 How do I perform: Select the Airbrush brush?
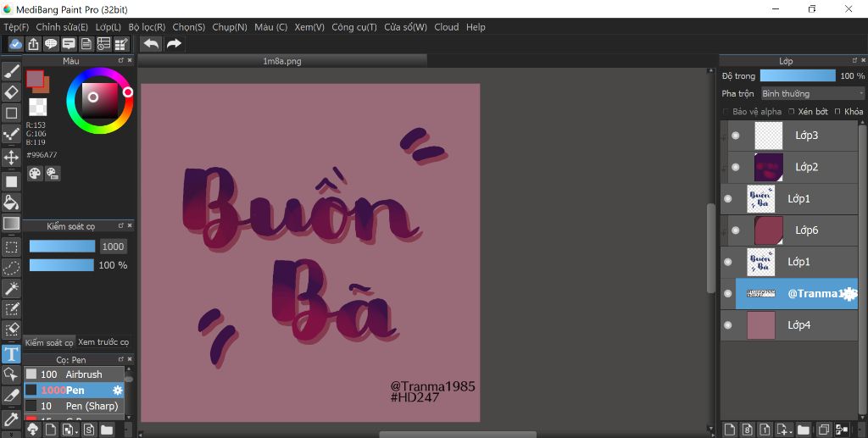(x=74, y=374)
